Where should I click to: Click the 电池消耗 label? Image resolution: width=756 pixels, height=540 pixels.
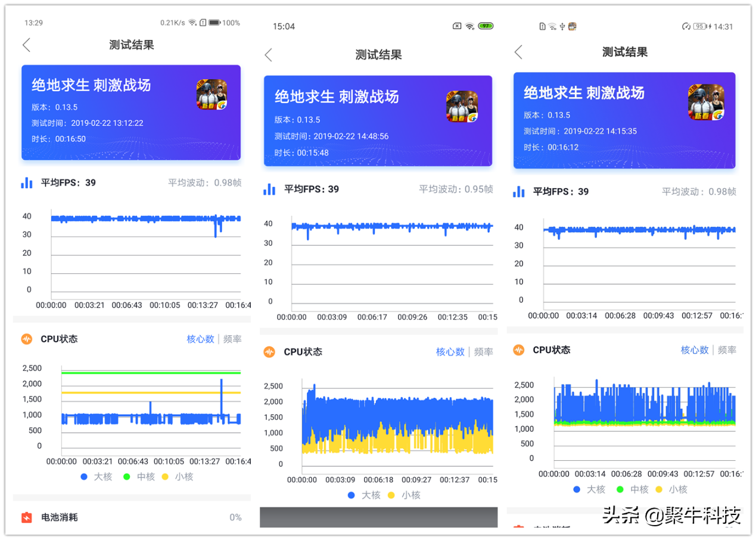(x=59, y=517)
